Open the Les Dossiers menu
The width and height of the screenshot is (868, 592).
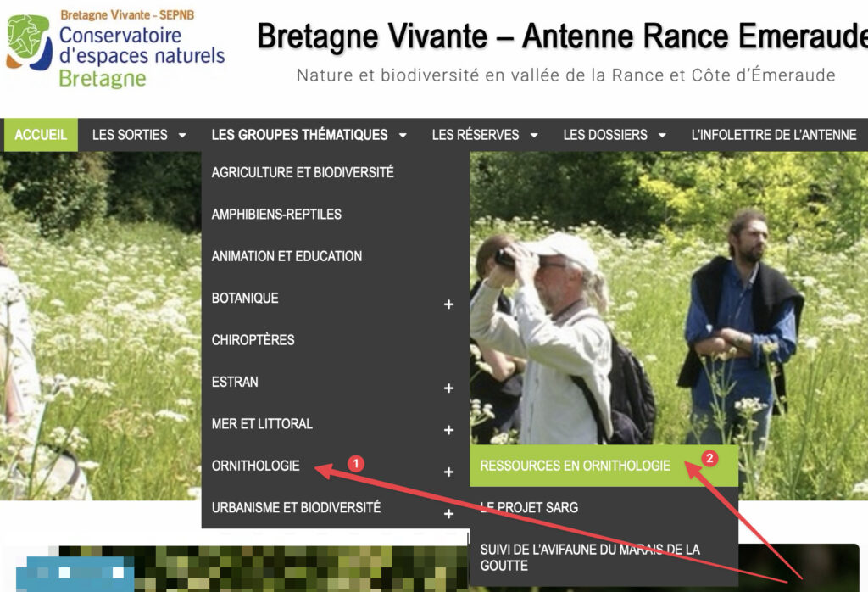(x=605, y=135)
